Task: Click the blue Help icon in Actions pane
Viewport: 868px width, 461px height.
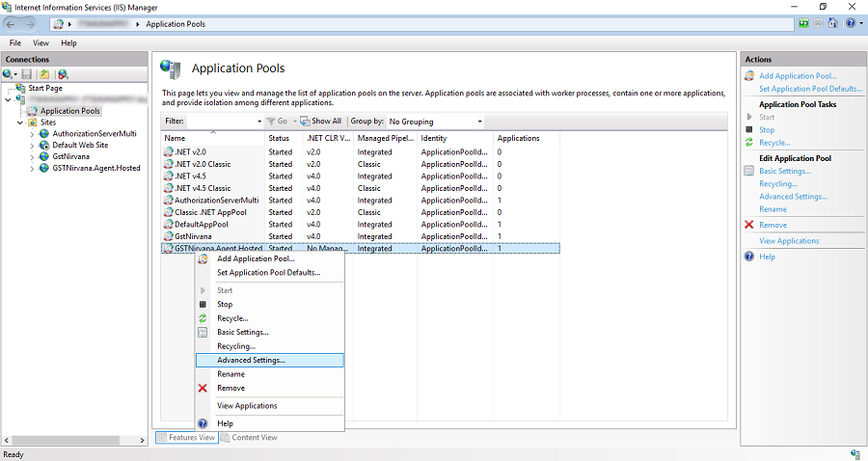Action: (749, 257)
